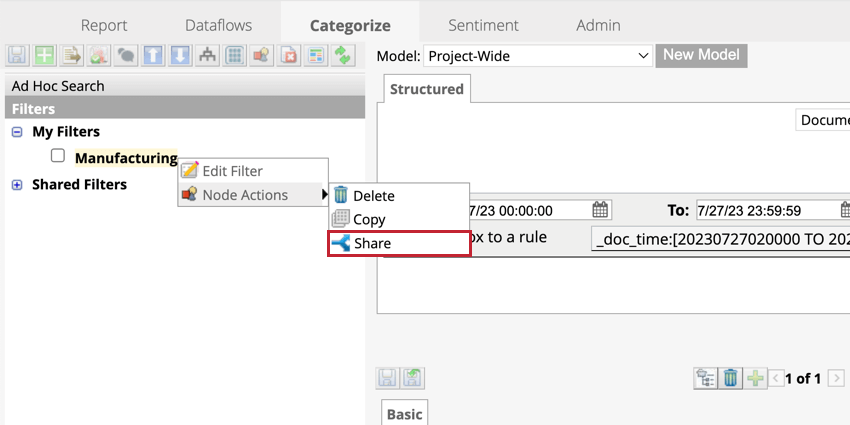The height and width of the screenshot is (425, 850).
Task: Collapse the My Filters tree node
Action: tap(17, 132)
